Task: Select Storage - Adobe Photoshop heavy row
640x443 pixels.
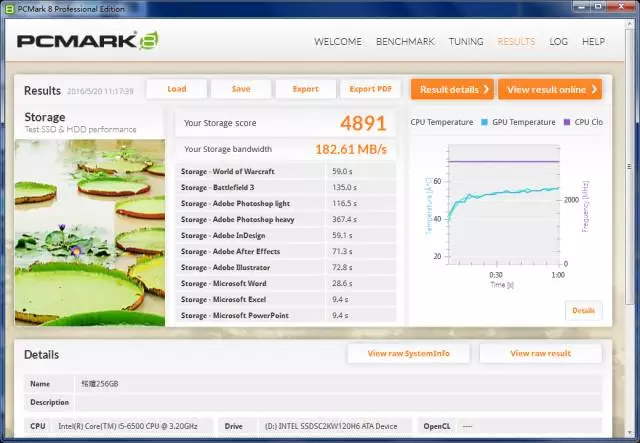Action: coord(286,220)
